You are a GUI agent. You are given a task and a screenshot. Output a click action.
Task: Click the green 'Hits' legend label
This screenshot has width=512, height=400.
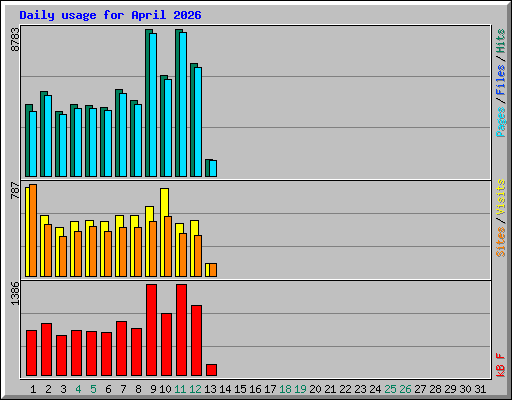[501, 41]
